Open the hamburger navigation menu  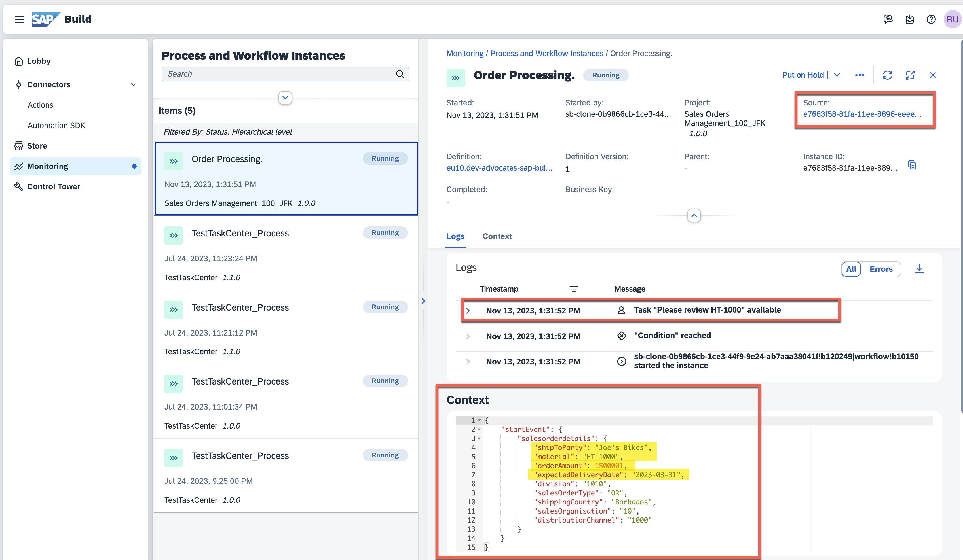(x=19, y=19)
